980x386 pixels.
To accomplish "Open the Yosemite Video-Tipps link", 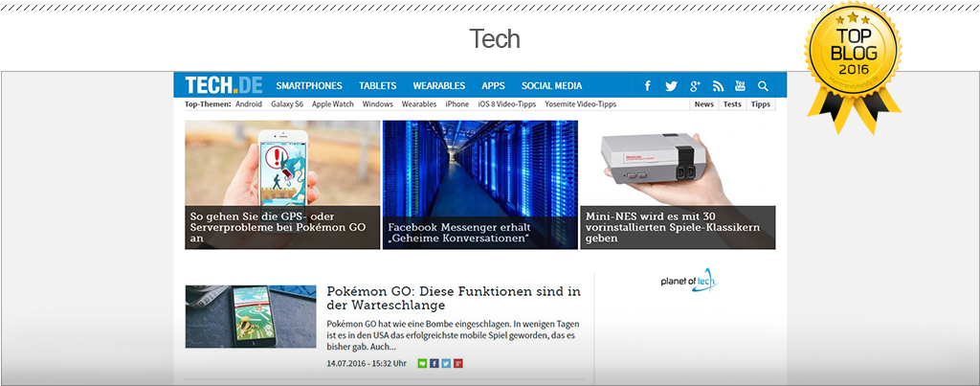I will coord(581,103).
